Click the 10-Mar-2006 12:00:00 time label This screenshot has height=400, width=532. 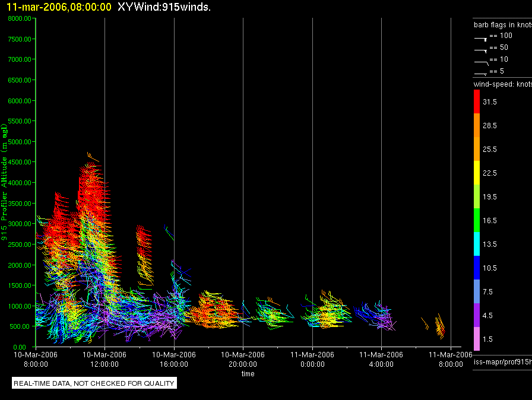coord(104,359)
